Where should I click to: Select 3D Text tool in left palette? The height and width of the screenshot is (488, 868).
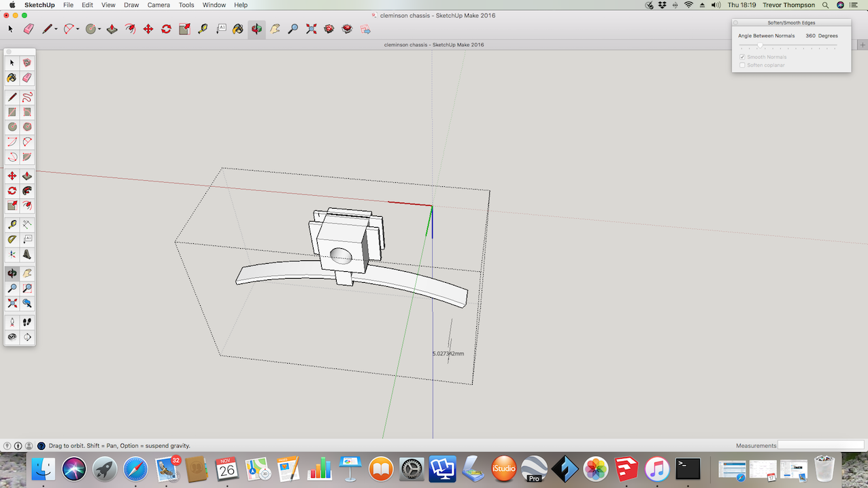pyautogui.click(x=27, y=255)
